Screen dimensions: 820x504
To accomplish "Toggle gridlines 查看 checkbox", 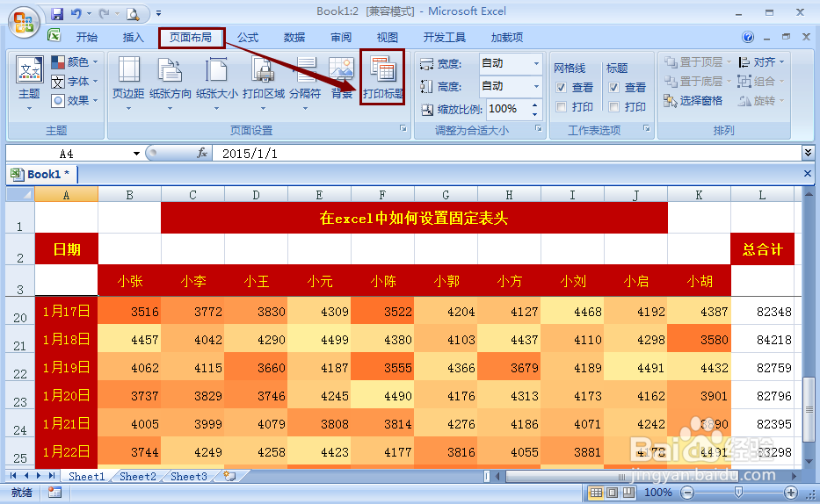I will click(561, 87).
